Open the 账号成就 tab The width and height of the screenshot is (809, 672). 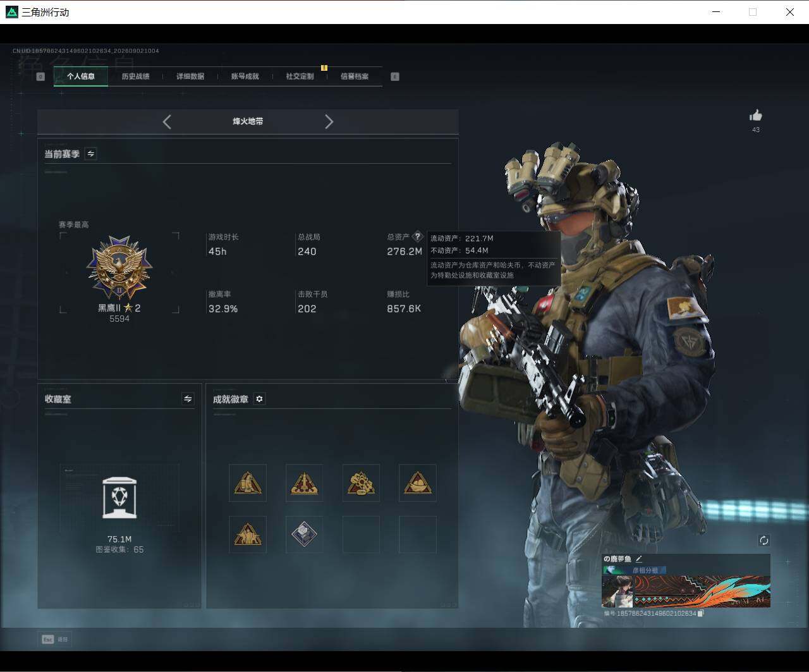[245, 76]
